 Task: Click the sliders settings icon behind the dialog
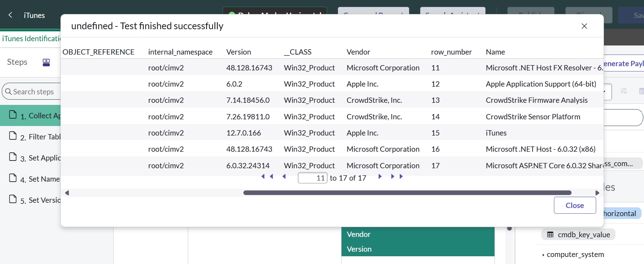tap(624, 91)
